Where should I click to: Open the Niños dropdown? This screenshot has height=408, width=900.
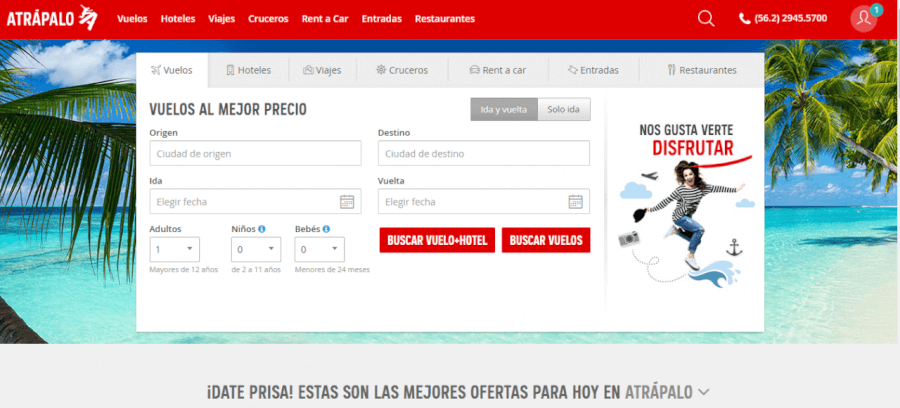point(256,250)
